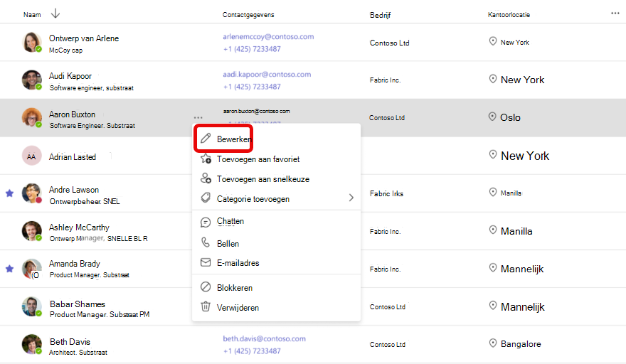Select contact name Babar Shames
The height and width of the screenshot is (364, 626).
78,304
